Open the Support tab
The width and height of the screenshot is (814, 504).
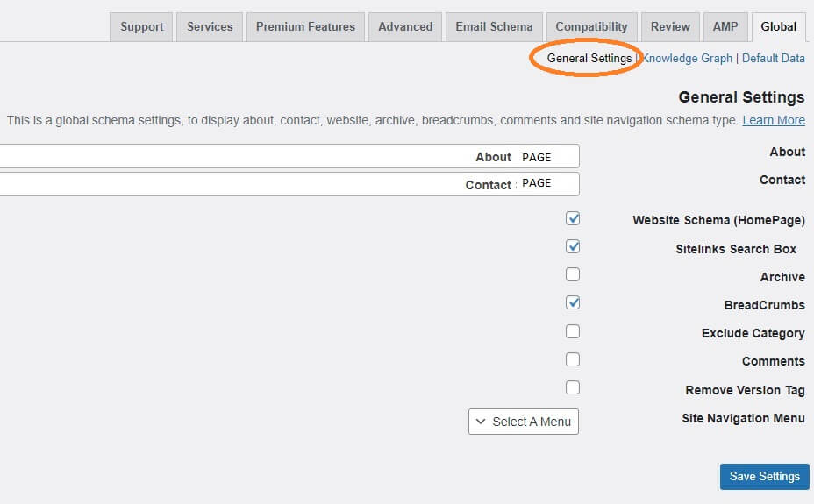[142, 27]
